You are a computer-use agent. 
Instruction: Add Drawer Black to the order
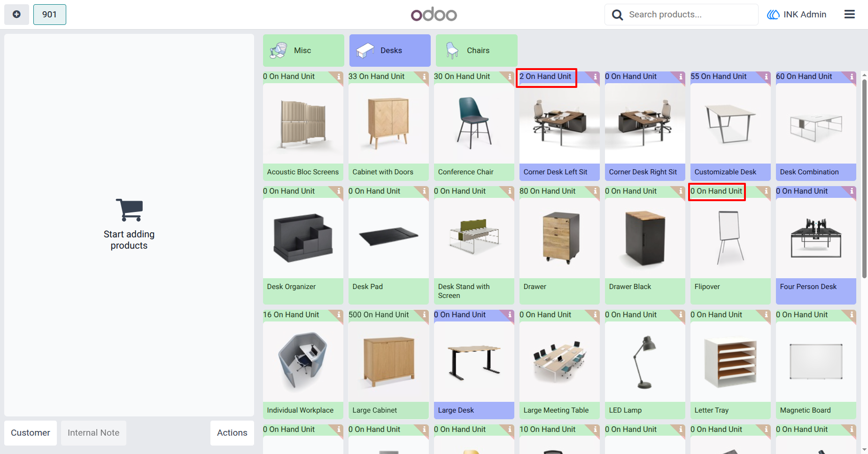coord(645,245)
